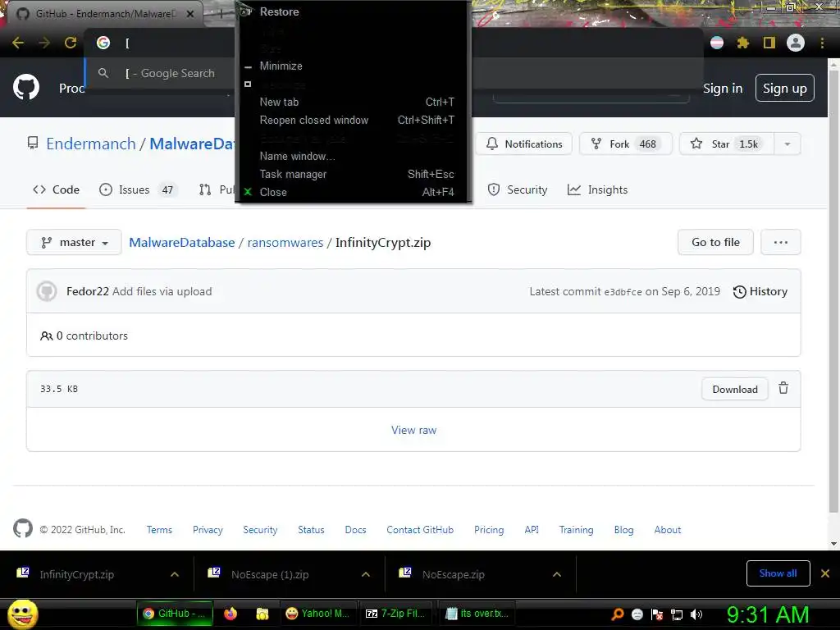
Task: Click the GitHub octocat logo in the header
Action: pyautogui.click(x=26, y=87)
